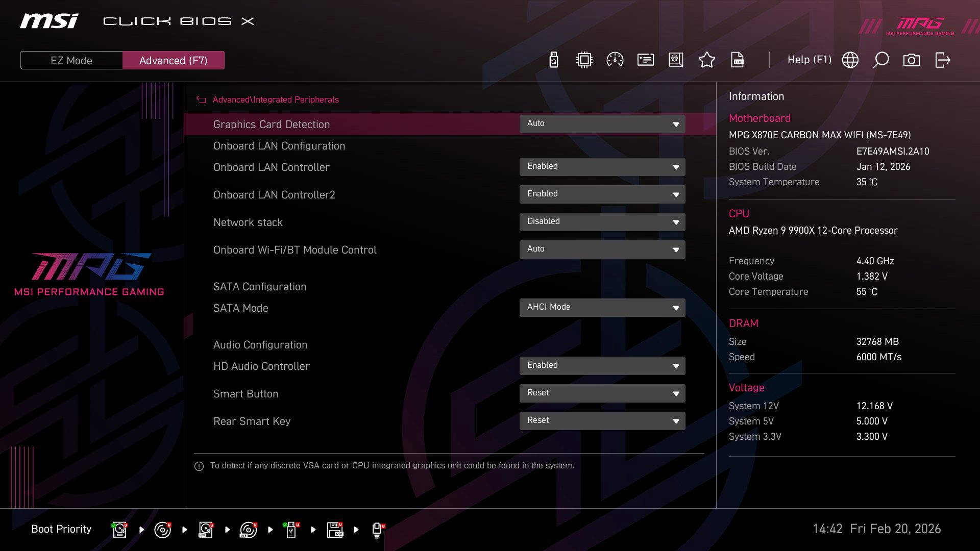View the BIOS log file icon
Image resolution: width=980 pixels, height=551 pixels.
click(738, 60)
